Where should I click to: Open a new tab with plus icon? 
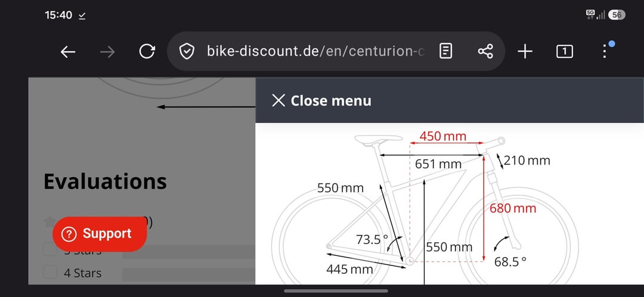tap(525, 52)
